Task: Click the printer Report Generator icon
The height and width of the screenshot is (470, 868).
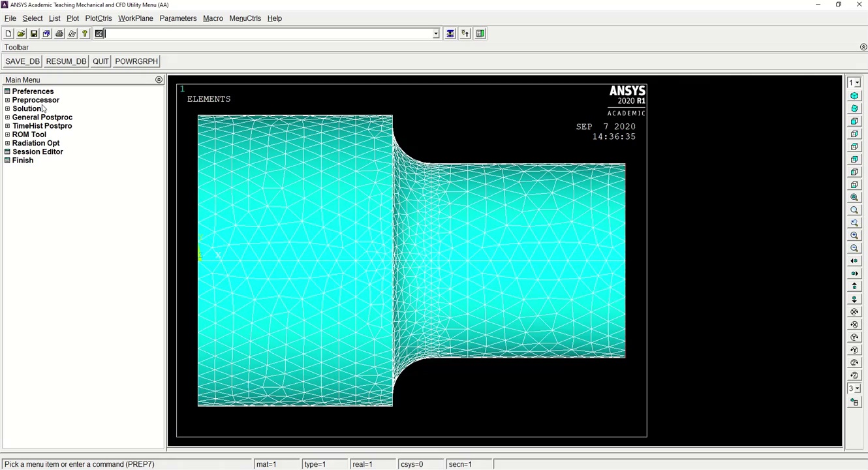Action: 59,34
